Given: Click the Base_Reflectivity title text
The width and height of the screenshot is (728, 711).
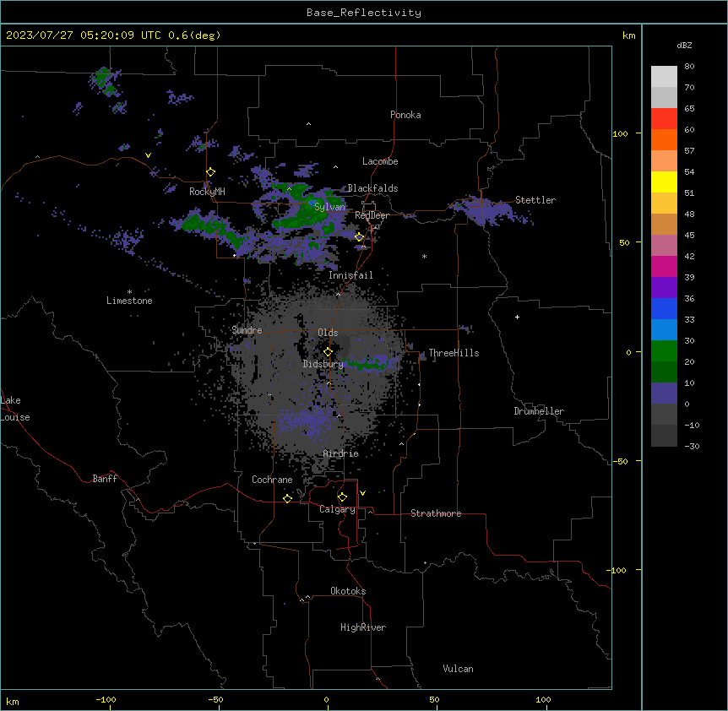Looking at the screenshot, I should 363,13.
